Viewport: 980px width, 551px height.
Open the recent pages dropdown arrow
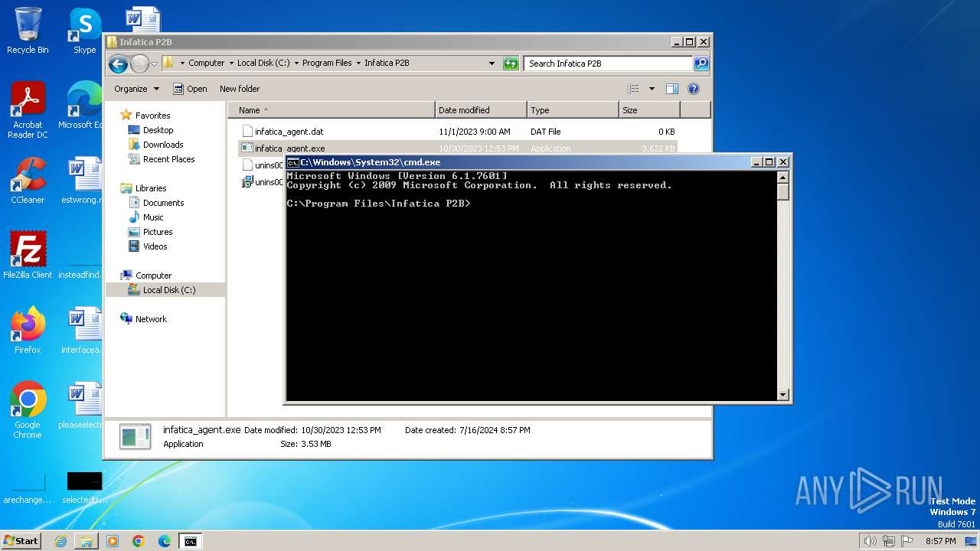[x=154, y=64]
